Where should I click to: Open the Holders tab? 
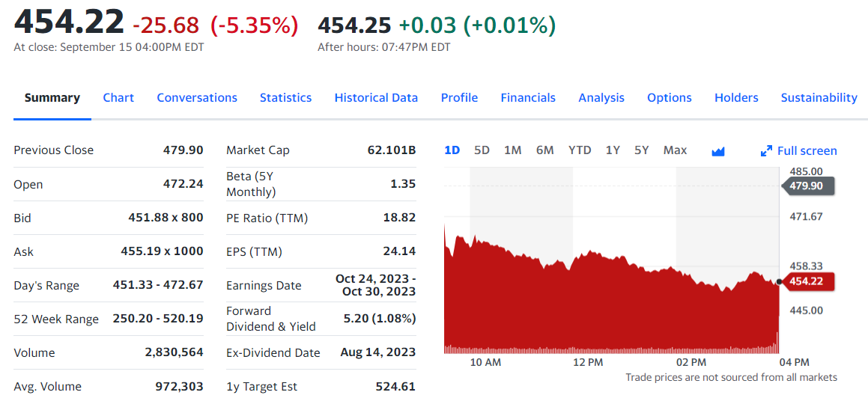coord(736,97)
